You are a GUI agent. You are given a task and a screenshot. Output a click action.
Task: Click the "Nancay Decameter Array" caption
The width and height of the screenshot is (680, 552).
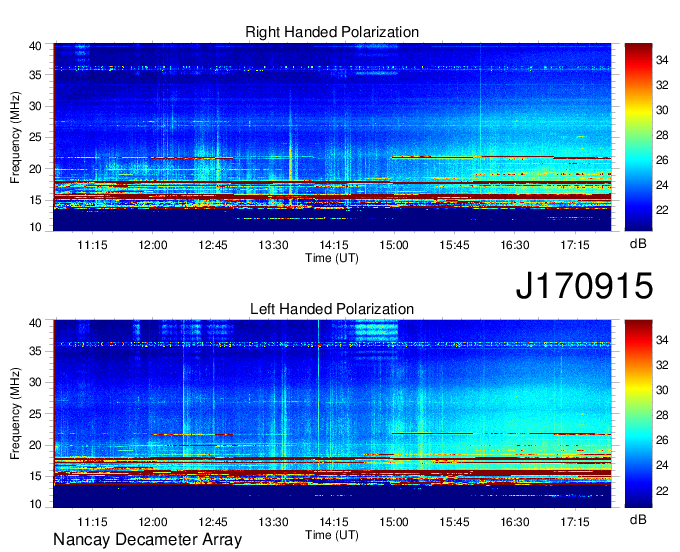[x=147, y=539]
